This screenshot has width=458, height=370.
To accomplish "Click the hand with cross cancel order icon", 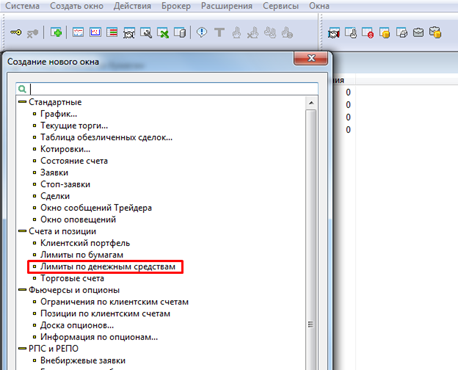I will click(253, 33).
